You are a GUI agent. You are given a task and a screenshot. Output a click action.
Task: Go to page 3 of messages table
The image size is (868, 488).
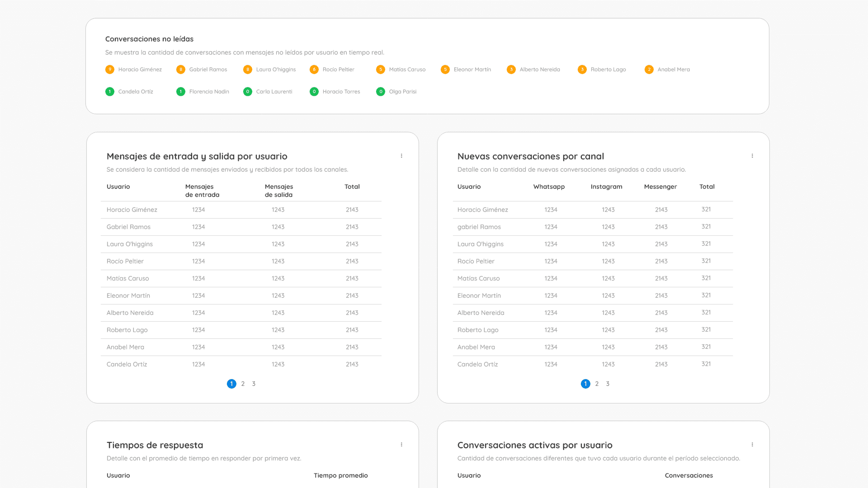(x=254, y=384)
